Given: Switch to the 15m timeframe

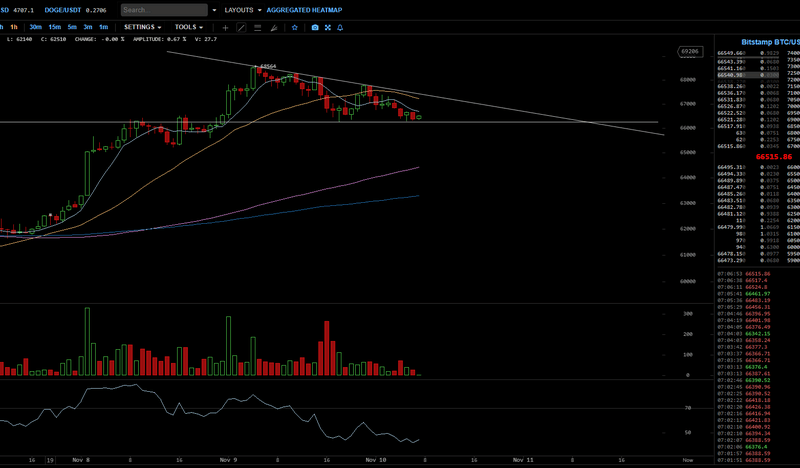Looking at the screenshot, I should pos(54,27).
